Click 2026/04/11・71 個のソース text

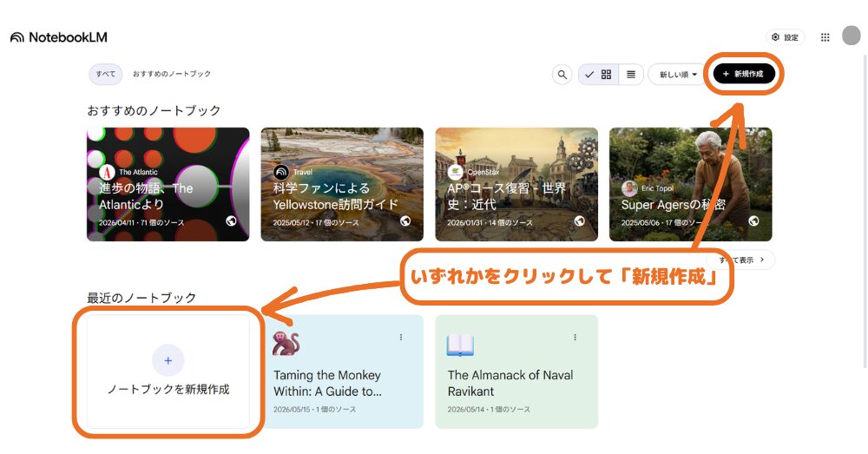pyautogui.click(x=141, y=222)
